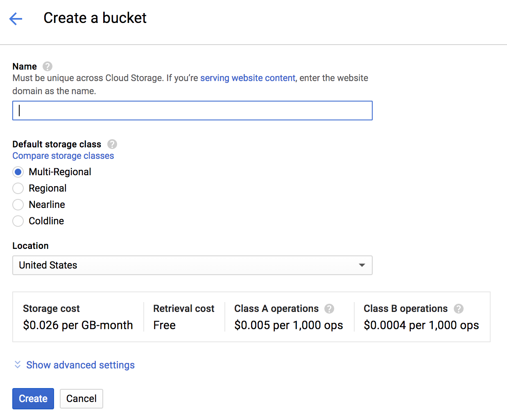The image size is (507, 420).
Task: Click the Class B operations help icon
Action: [459, 309]
